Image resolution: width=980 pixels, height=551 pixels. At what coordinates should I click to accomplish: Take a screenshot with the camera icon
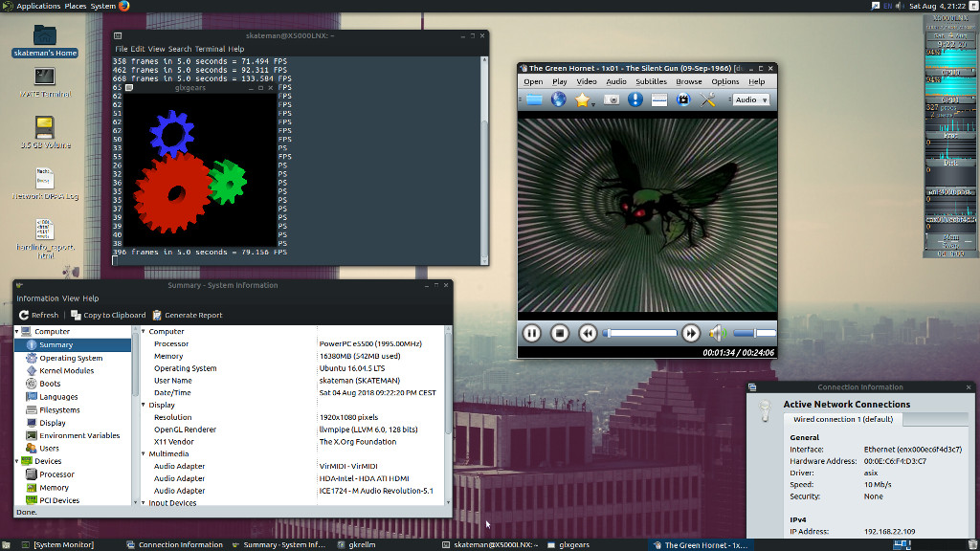click(x=612, y=99)
